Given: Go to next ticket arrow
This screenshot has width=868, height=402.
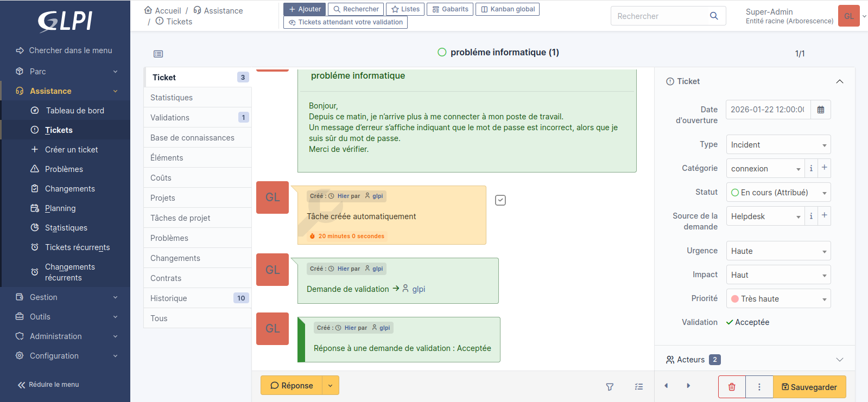Looking at the screenshot, I should [x=688, y=386].
